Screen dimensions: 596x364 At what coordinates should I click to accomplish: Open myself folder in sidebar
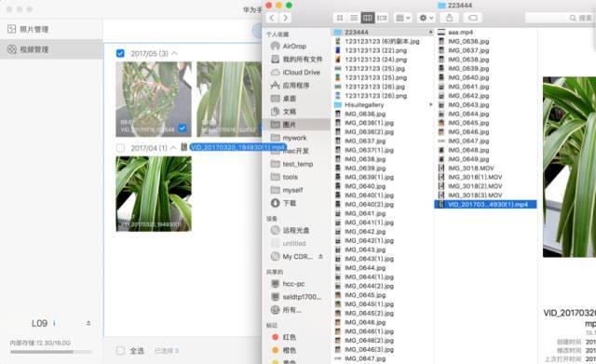point(287,190)
